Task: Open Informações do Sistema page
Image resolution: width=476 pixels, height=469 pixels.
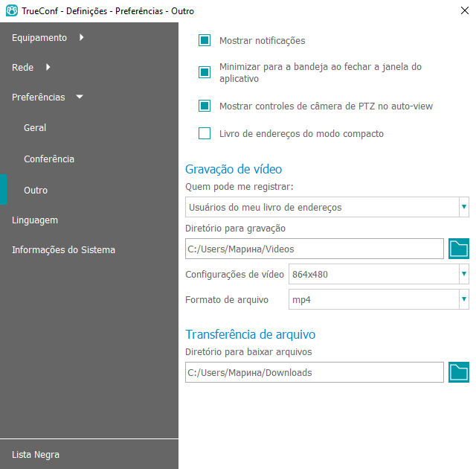Action: point(63,249)
